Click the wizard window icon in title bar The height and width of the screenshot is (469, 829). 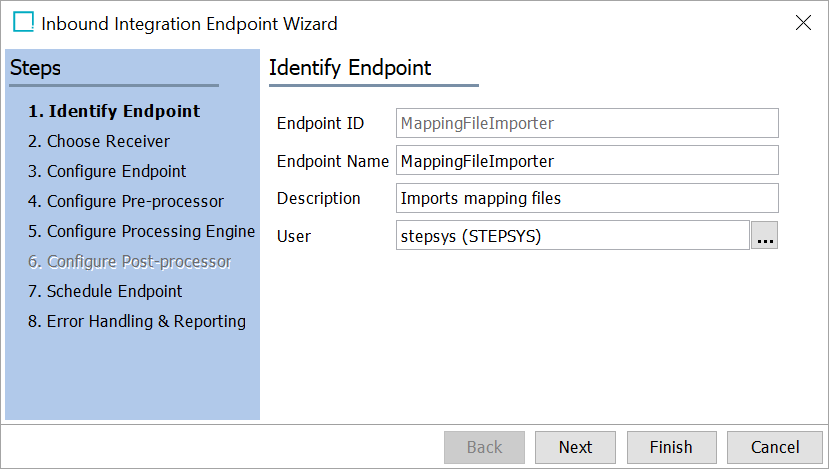(23, 22)
